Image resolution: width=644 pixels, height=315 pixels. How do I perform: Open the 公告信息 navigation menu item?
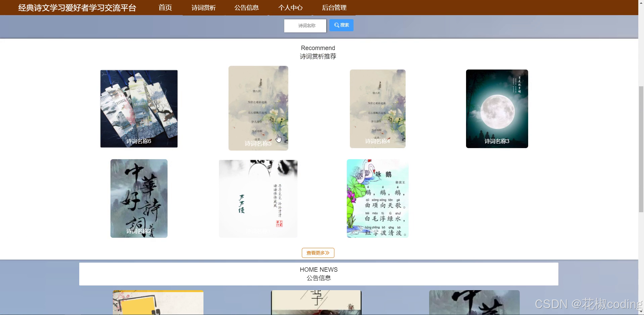coord(246,7)
